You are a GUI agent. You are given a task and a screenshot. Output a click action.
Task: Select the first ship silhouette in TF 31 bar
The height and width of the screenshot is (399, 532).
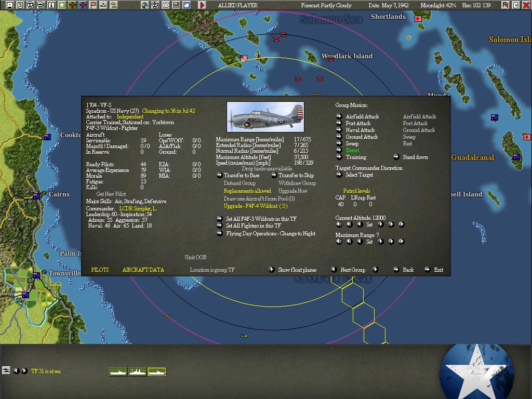pyautogui.click(x=118, y=372)
